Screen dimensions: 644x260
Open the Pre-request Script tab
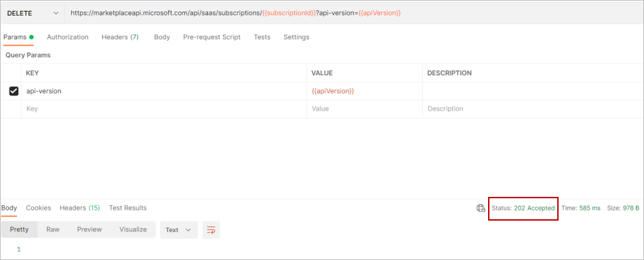click(212, 37)
